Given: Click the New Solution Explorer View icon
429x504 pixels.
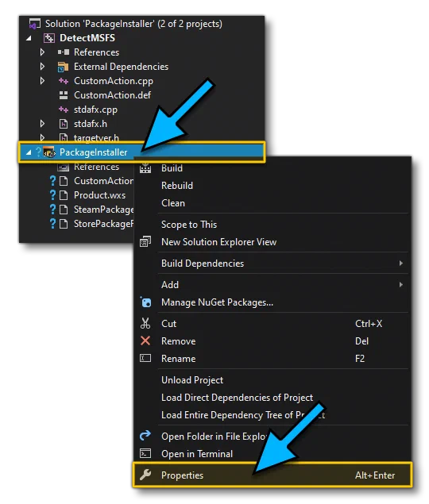Looking at the screenshot, I should pyautogui.click(x=145, y=242).
